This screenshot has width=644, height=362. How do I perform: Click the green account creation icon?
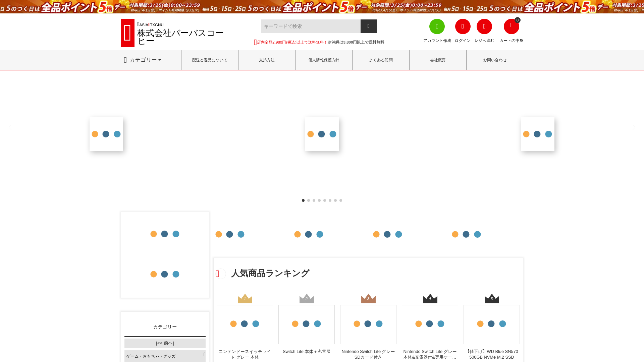tap(437, 26)
